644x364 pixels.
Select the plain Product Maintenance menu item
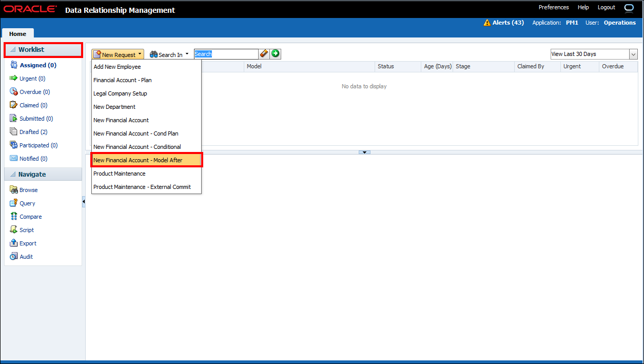[146, 174]
